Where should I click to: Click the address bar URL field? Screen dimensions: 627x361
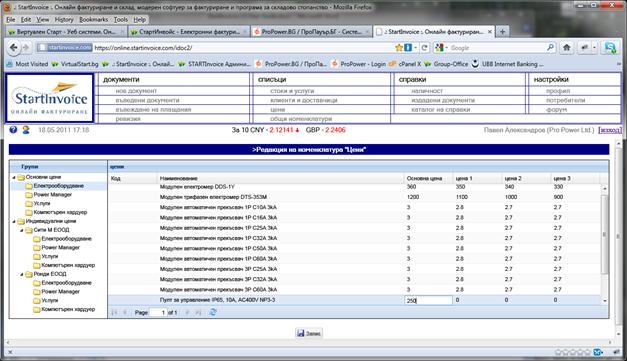point(244,48)
